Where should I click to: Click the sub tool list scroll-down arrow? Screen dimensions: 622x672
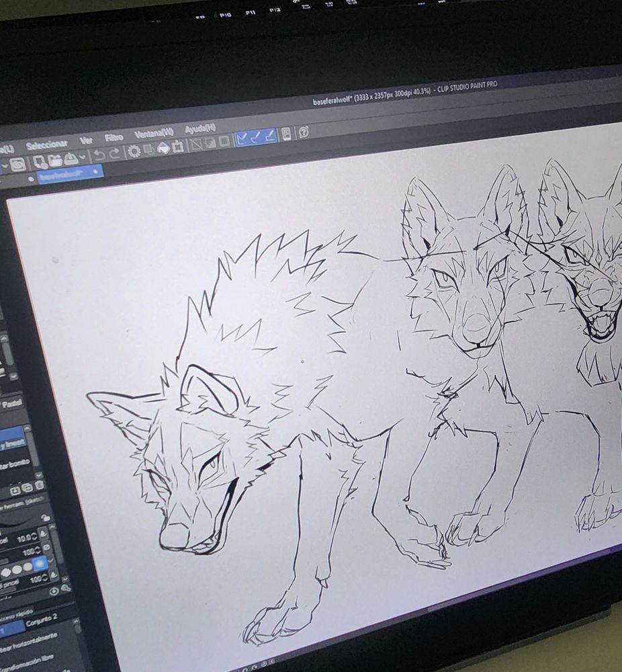click(x=39, y=475)
